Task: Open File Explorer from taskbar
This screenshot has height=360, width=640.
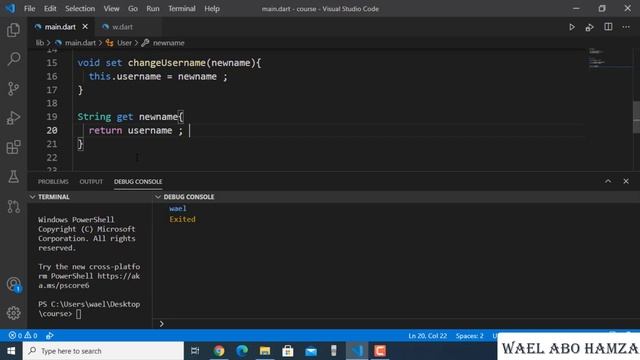Action: (265, 351)
